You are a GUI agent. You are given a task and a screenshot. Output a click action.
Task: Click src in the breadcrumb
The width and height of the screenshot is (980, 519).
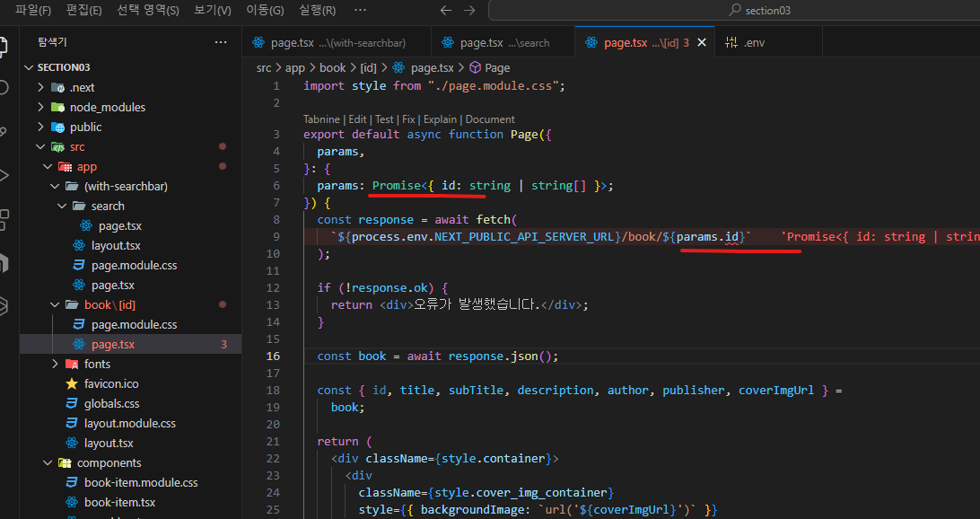tap(264, 67)
